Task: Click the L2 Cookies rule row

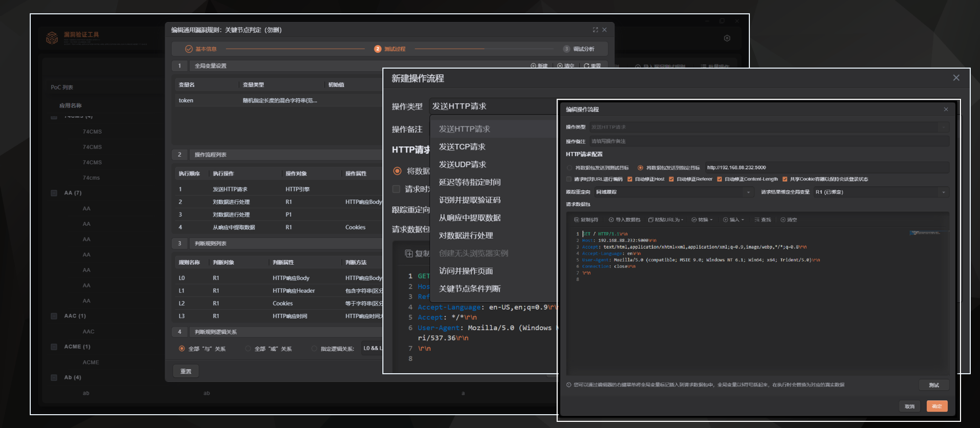Action: tap(279, 304)
